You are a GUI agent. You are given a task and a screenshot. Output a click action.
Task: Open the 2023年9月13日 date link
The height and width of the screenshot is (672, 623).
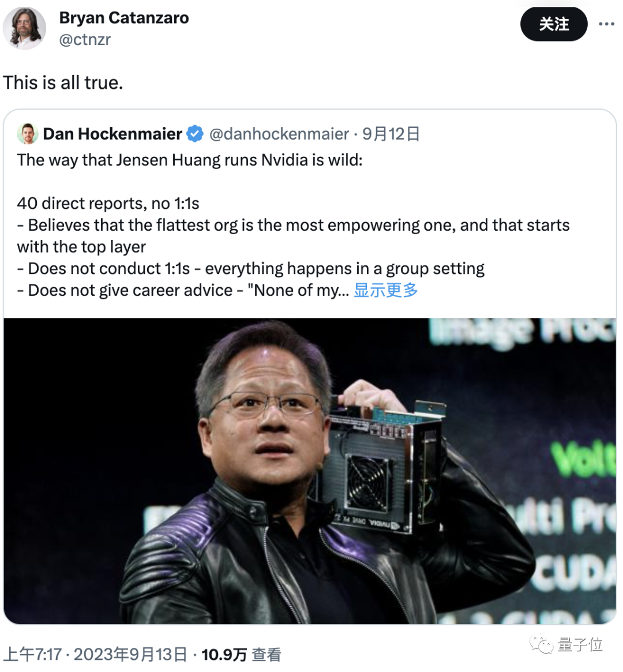[x=130, y=655]
